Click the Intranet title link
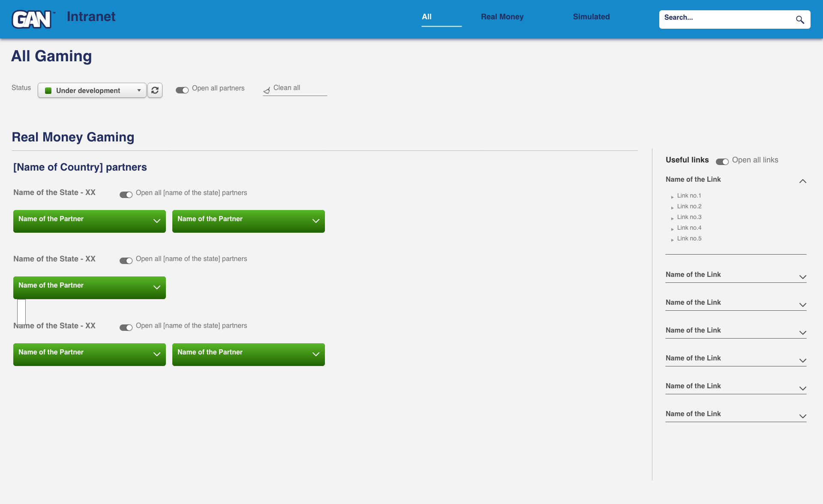The width and height of the screenshot is (823, 504). pos(91,17)
